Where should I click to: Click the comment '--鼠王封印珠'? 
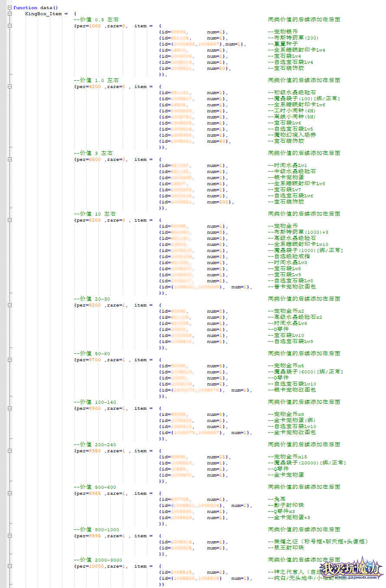[286, 548]
